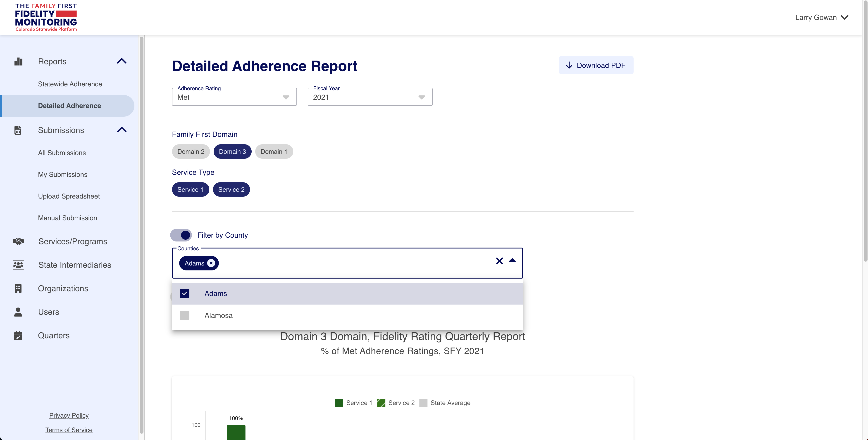Click the State Intermediaries people icon
This screenshot has height=440, width=868.
[x=18, y=265]
